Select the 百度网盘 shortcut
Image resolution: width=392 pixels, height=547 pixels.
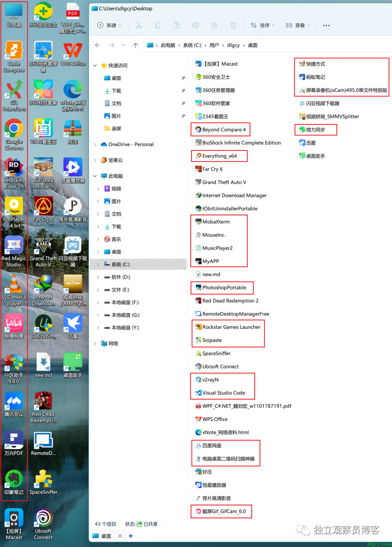pos(208,446)
